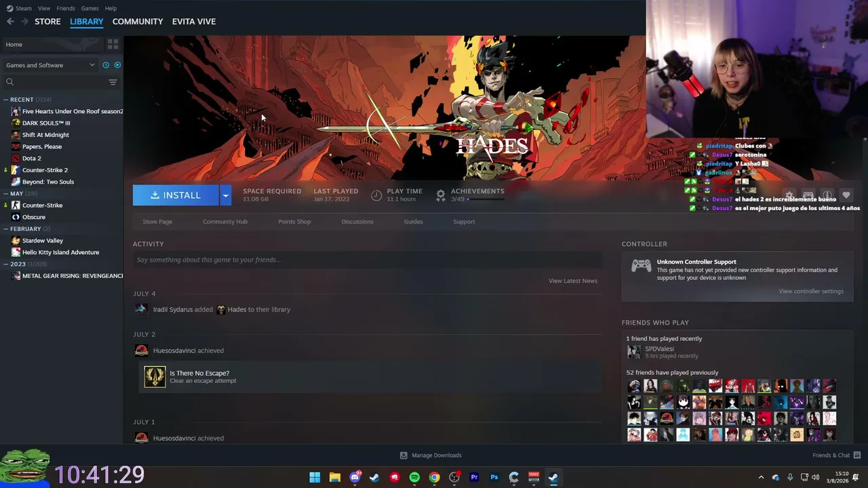The image size is (868, 488).
Task: Click the library search magnifier icon
Action: (x=9, y=82)
